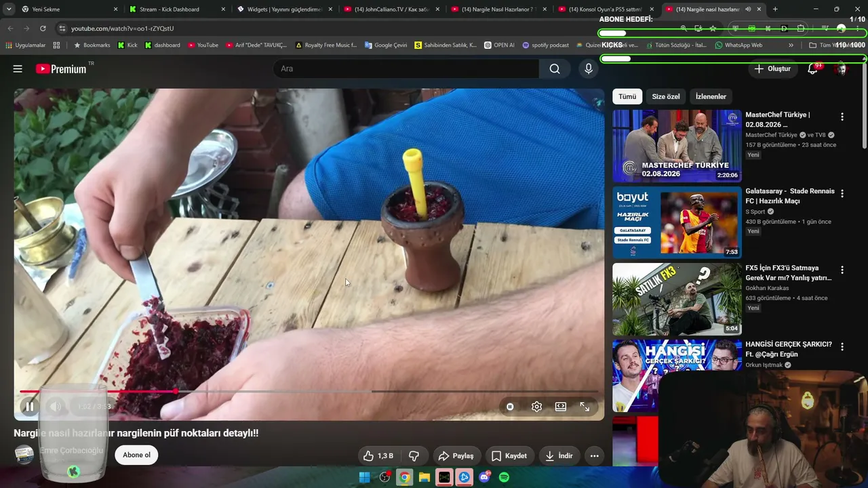Screen dimensions: 868x488
Task: Open the tab search dropdown arrow
Action: (9, 9)
